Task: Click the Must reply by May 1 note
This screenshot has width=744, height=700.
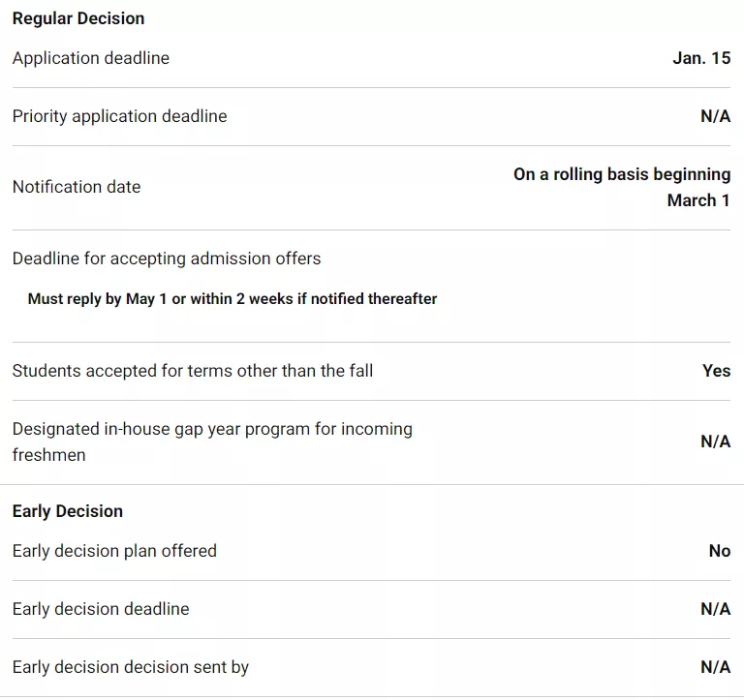Action: pos(232,299)
